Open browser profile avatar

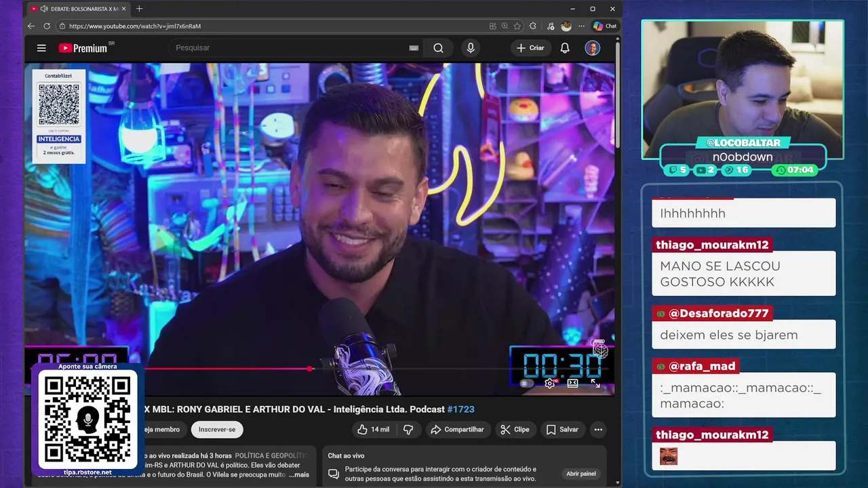coord(566,26)
